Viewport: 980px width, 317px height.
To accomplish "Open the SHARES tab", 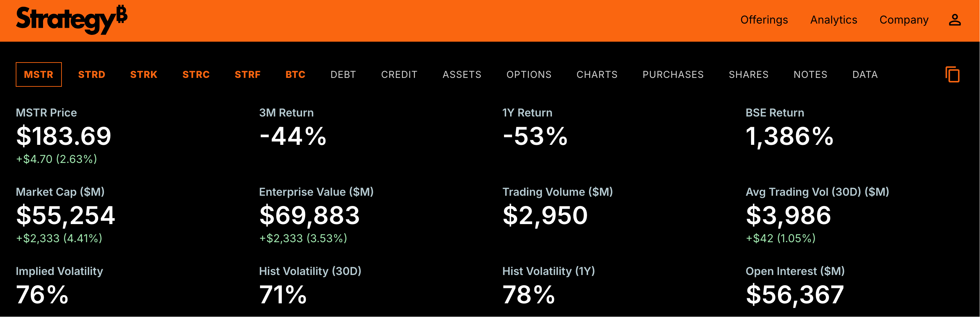I will pyautogui.click(x=748, y=74).
